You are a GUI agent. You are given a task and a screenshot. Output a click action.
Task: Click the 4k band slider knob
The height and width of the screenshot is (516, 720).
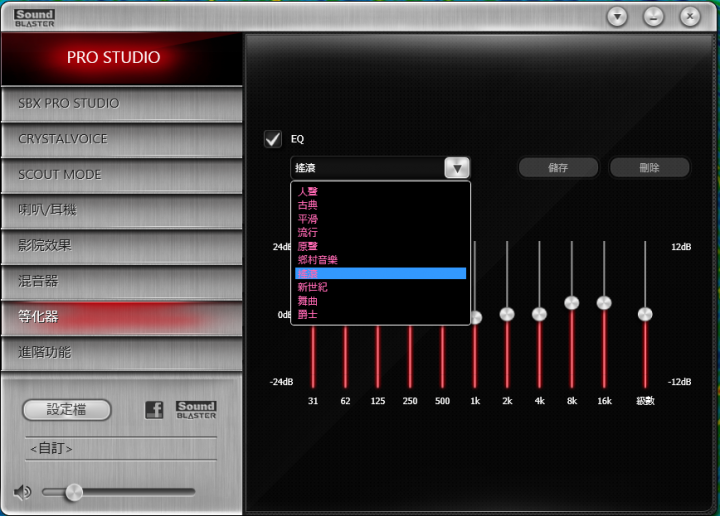(x=540, y=314)
